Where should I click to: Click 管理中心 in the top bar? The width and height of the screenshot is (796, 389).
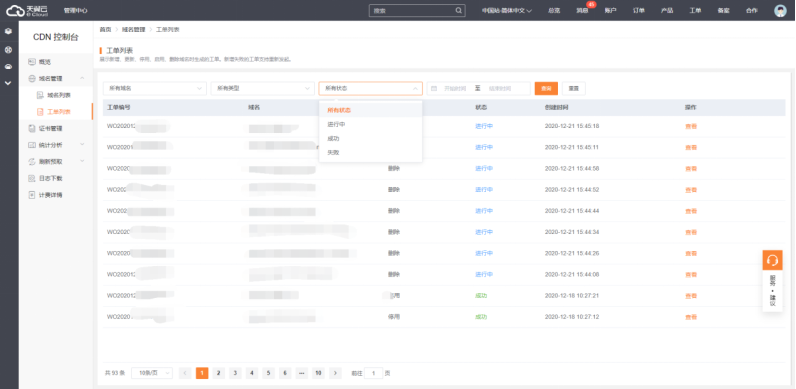click(x=76, y=11)
